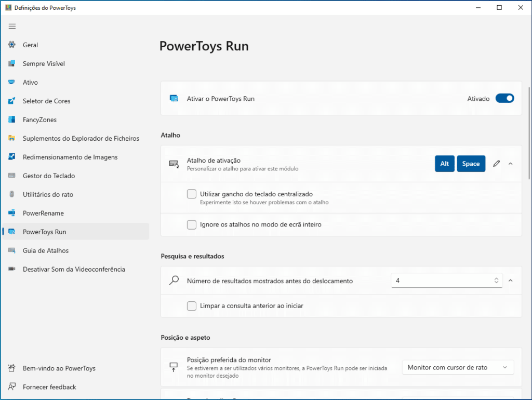Disable the Ativar o PowerToys Run toggle
The height and width of the screenshot is (400, 532).
(504, 98)
